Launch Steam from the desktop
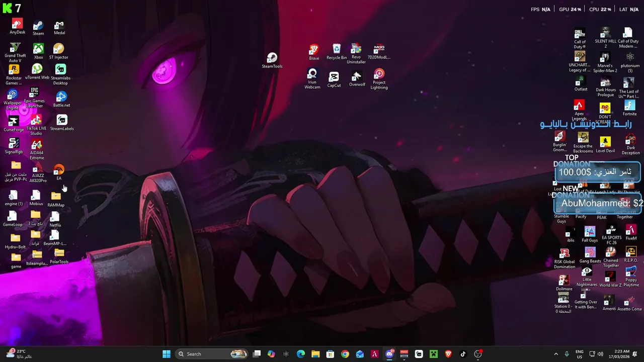Viewport: 644px width, 362px height. (x=38, y=28)
